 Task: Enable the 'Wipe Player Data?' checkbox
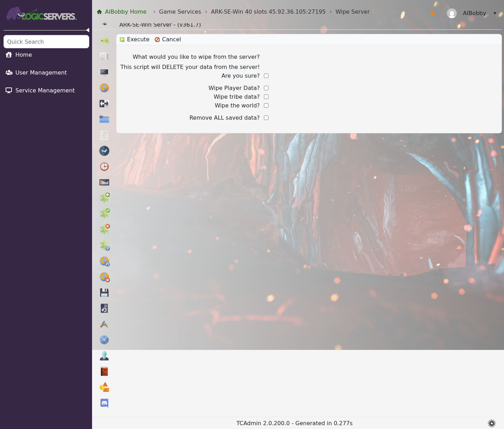click(266, 88)
